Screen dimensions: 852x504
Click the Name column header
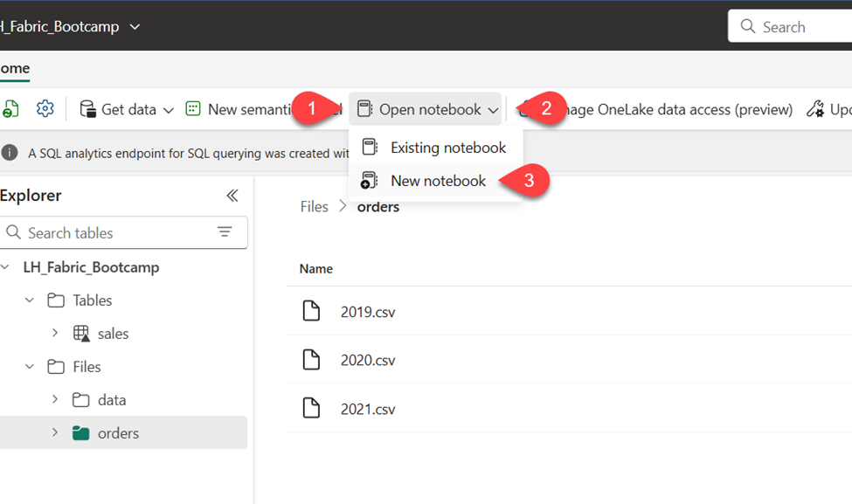tap(315, 269)
